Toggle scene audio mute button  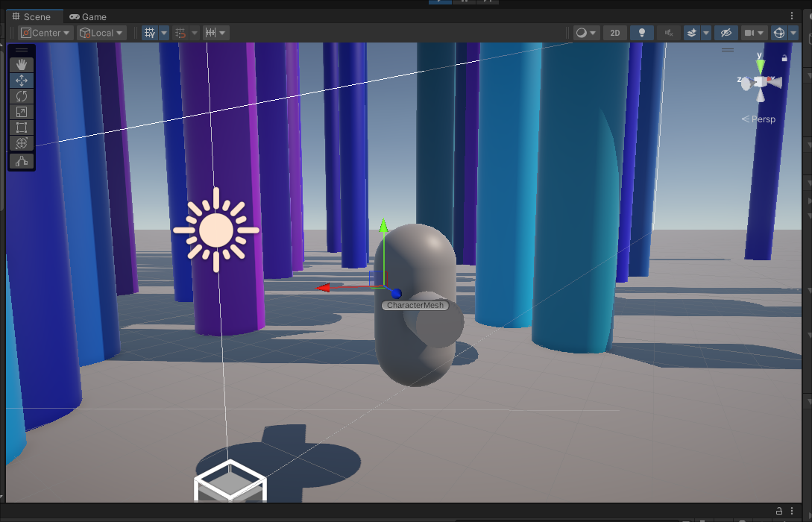pos(669,33)
